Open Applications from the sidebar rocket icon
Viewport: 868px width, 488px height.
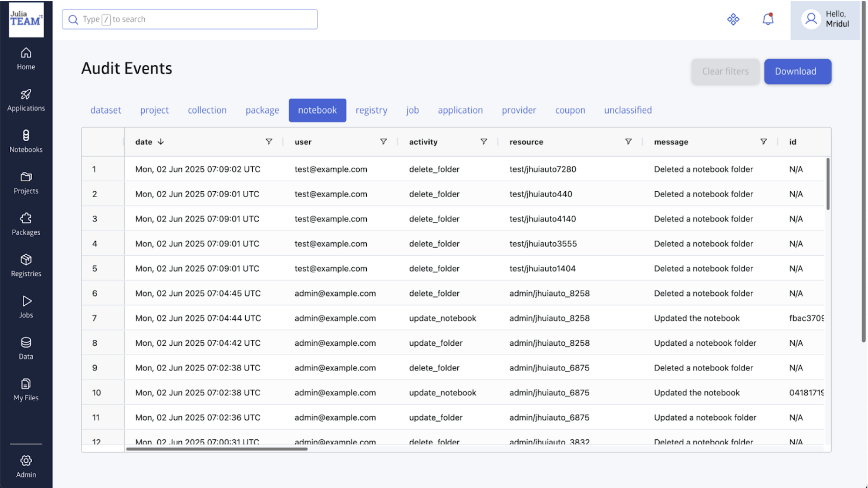(x=26, y=95)
